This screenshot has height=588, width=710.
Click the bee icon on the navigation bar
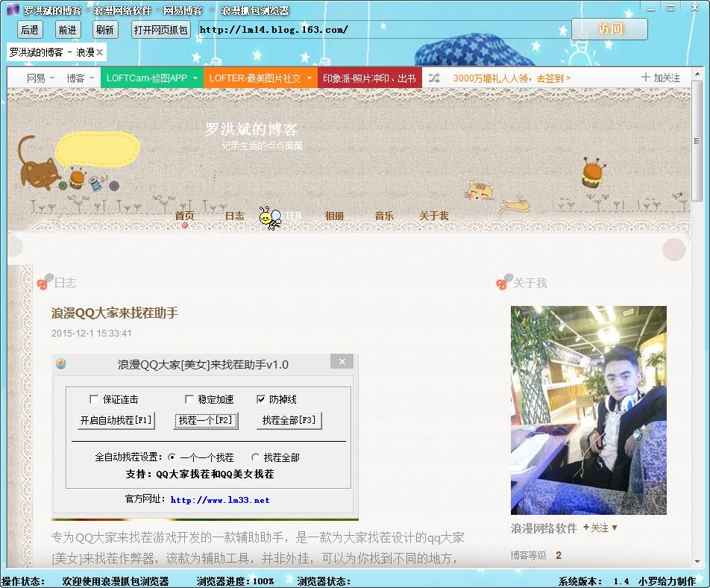(268, 217)
